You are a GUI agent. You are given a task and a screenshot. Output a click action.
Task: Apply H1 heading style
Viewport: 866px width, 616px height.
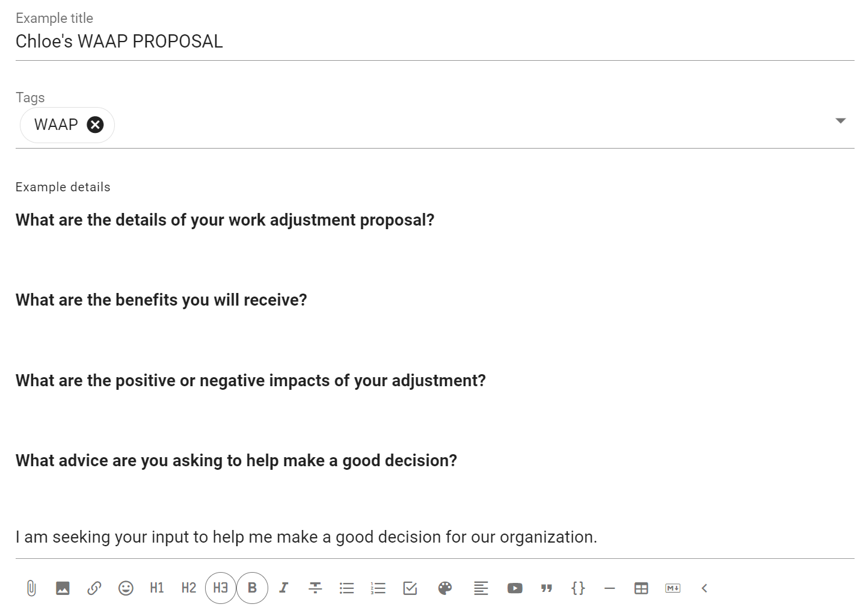coord(157,588)
